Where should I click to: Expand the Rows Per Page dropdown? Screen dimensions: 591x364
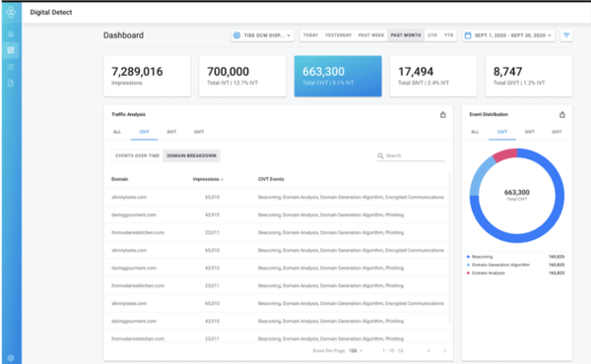point(356,351)
